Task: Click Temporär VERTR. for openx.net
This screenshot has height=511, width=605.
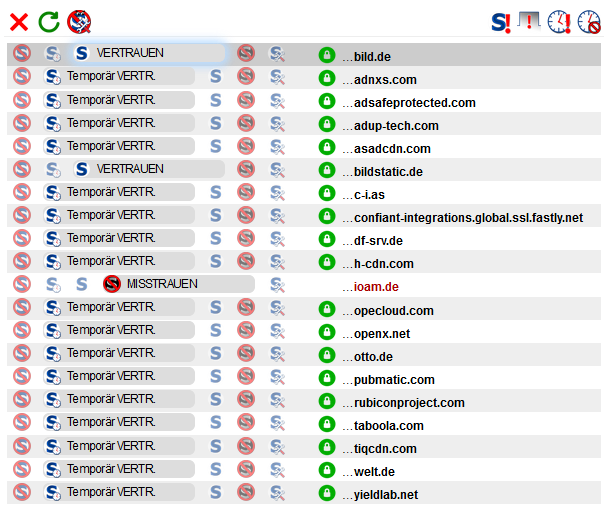Action: [x=119, y=330]
